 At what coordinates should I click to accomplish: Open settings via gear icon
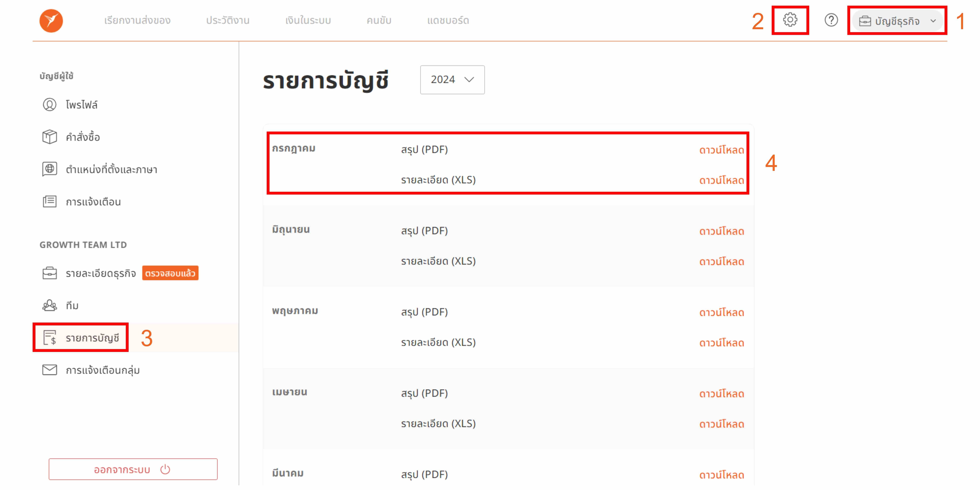click(790, 20)
